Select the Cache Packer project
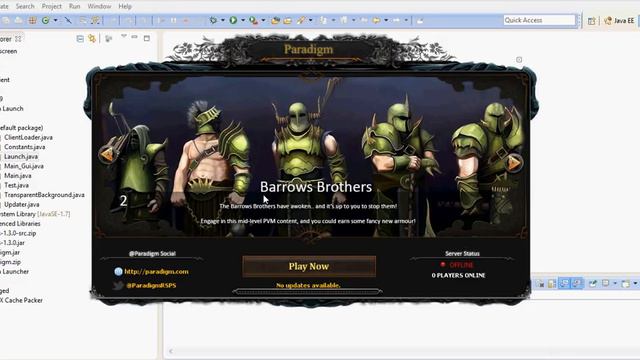This screenshot has height=360, width=640. pyautogui.click(x=22, y=300)
